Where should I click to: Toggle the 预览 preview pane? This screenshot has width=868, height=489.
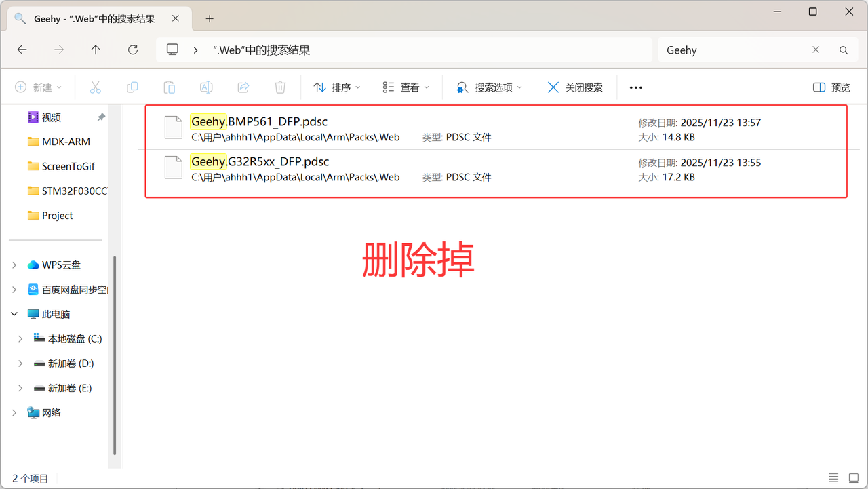click(x=831, y=87)
